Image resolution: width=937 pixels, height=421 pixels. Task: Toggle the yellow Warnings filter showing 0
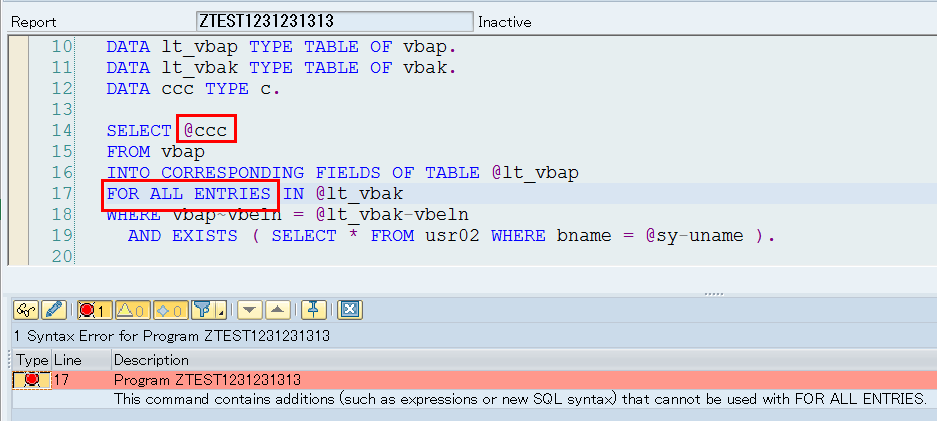[x=133, y=309]
